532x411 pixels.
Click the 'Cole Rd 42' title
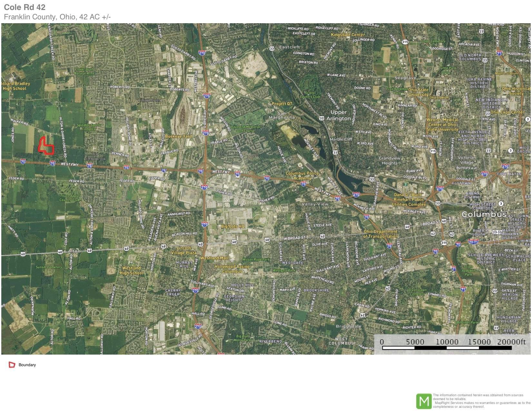25,7
